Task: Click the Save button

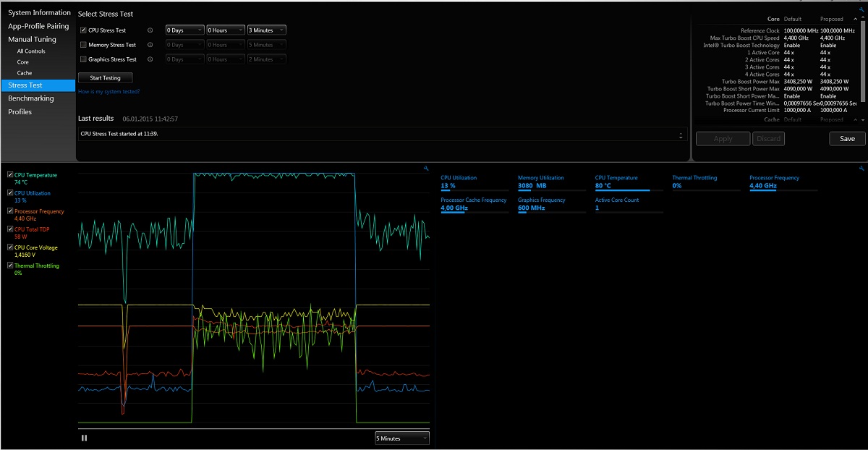Action: point(847,139)
